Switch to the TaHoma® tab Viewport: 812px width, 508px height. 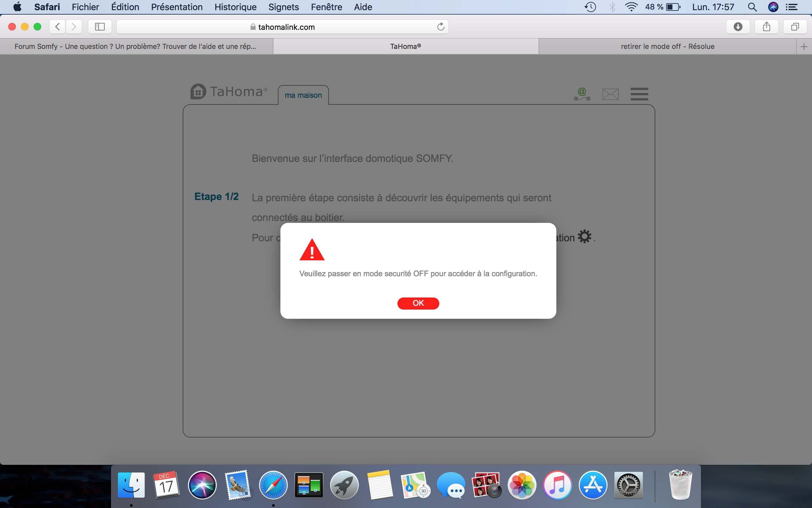[x=406, y=46]
